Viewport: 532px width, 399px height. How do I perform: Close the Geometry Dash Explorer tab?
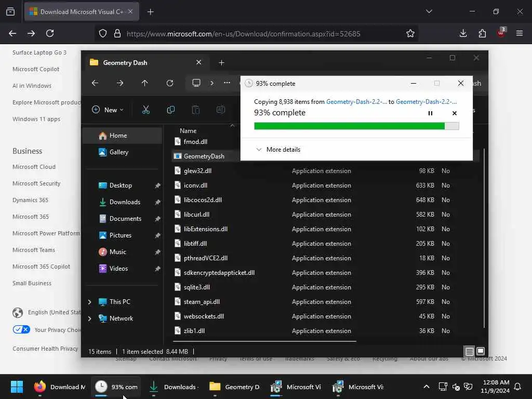[199, 62]
